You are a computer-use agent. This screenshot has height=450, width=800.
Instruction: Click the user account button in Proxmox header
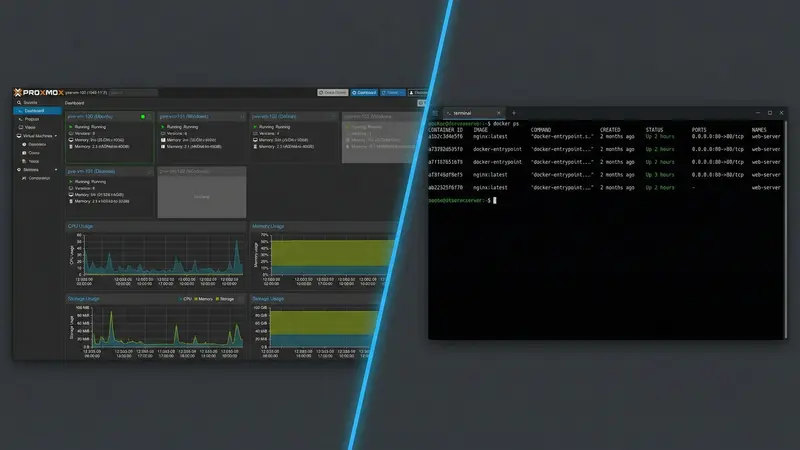[418, 93]
